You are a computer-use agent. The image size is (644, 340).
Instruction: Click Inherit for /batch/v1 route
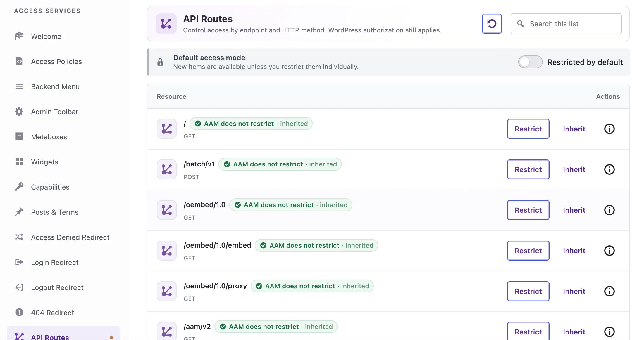574,169
